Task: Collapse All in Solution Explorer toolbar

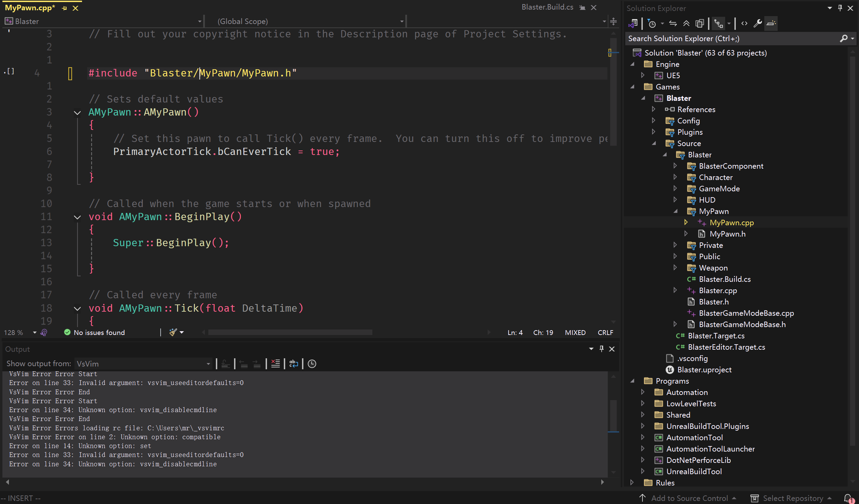Action: (x=686, y=23)
